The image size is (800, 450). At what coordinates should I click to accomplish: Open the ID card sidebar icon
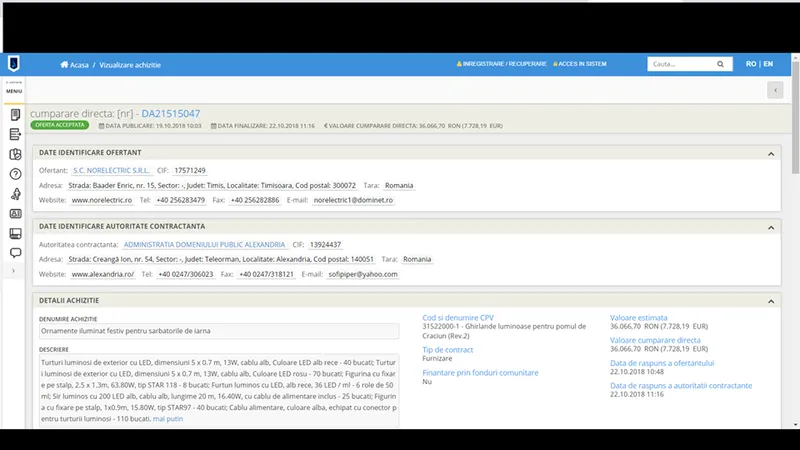(15, 213)
